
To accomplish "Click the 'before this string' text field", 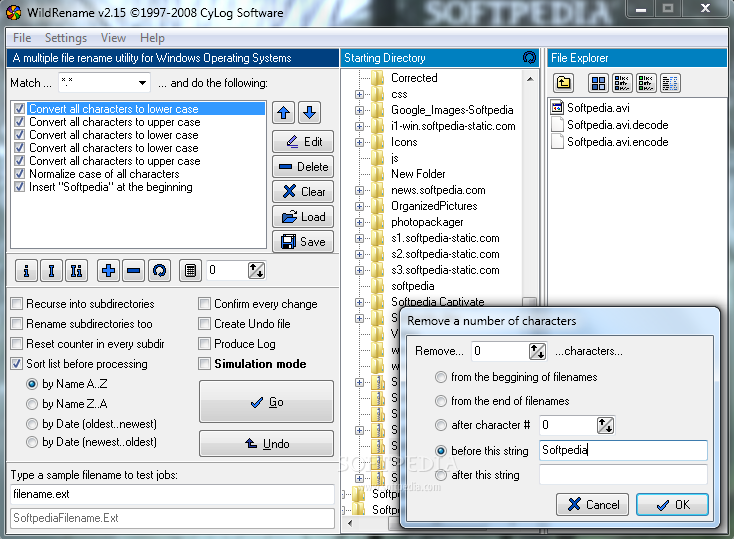I will click(x=623, y=450).
